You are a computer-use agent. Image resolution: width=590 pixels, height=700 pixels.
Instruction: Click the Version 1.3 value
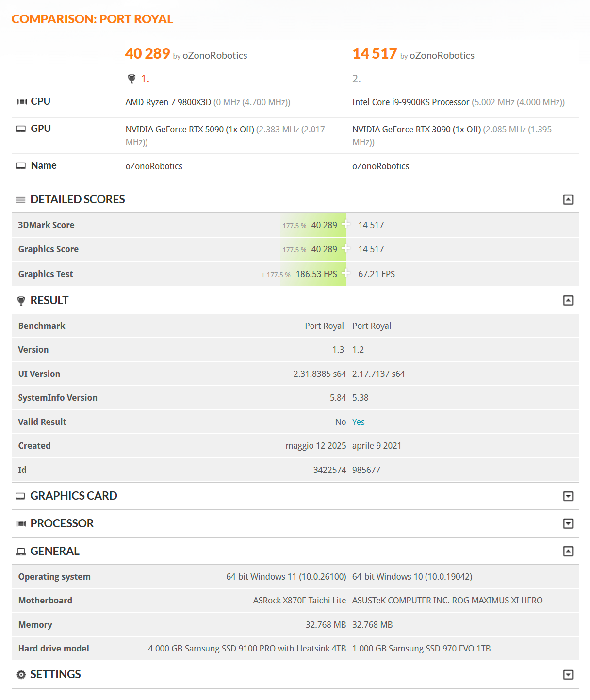[x=338, y=350]
